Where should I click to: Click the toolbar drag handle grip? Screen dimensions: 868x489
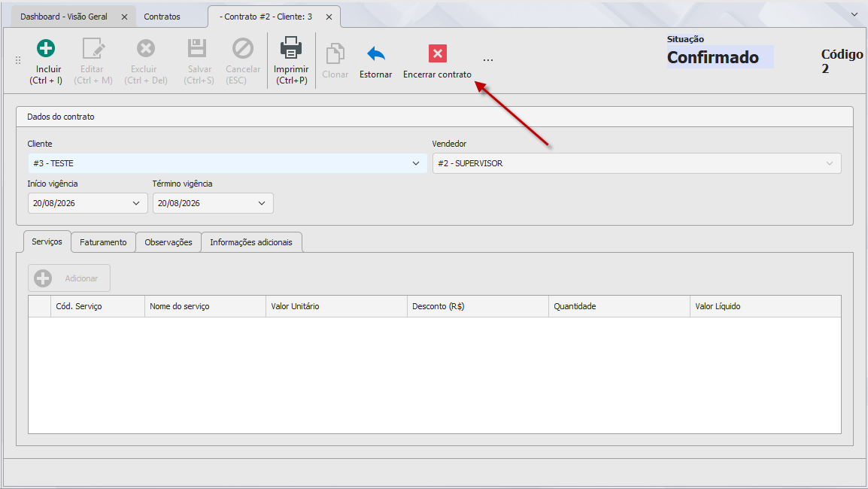point(18,60)
